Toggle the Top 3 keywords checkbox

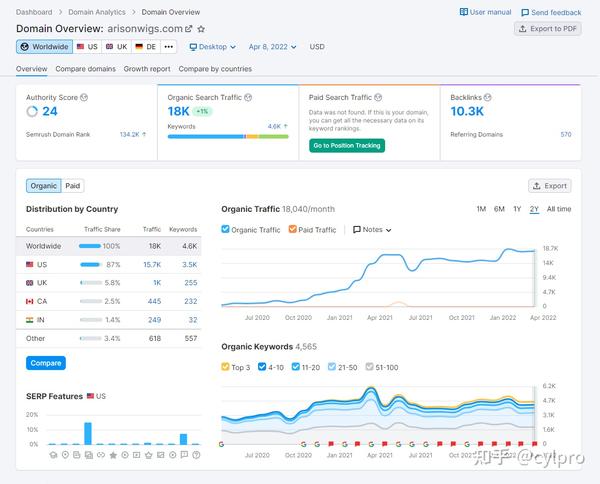(x=225, y=367)
